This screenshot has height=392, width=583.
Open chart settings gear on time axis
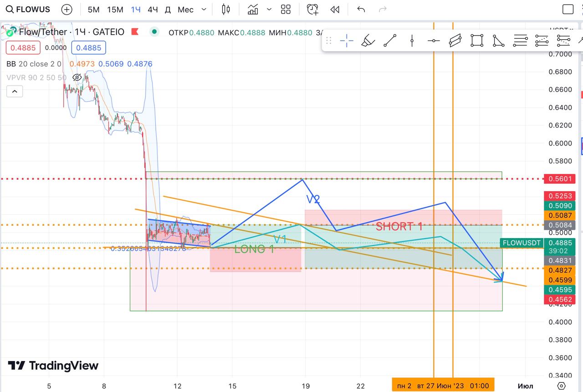coord(562,386)
